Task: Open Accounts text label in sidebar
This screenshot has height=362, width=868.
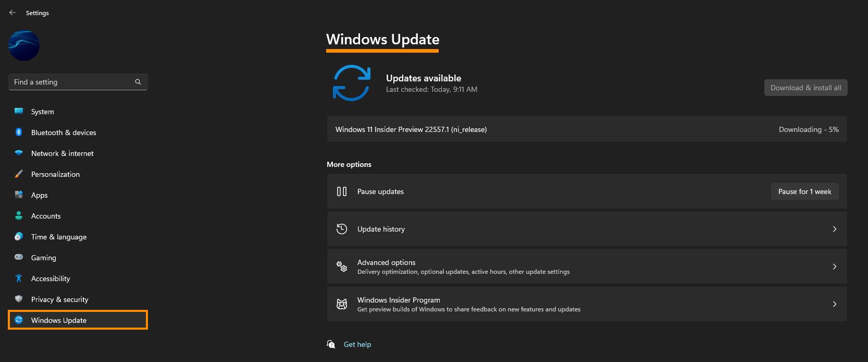Action: click(x=46, y=216)
